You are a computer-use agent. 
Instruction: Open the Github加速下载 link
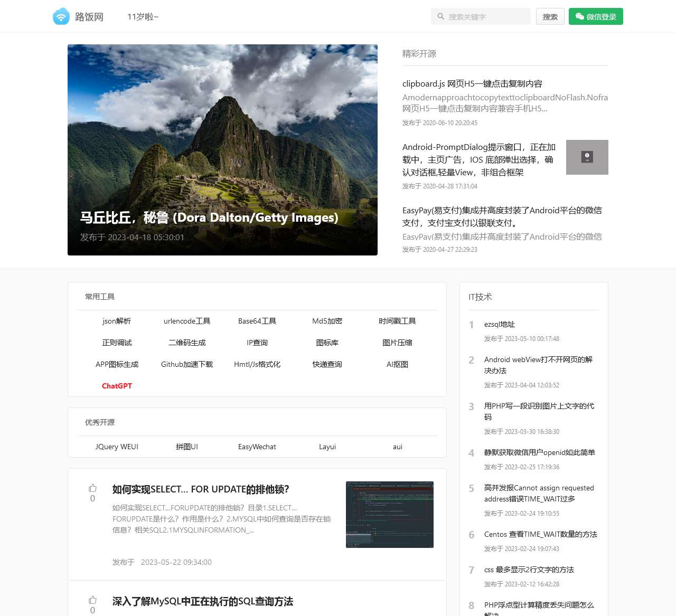[187, 364]
